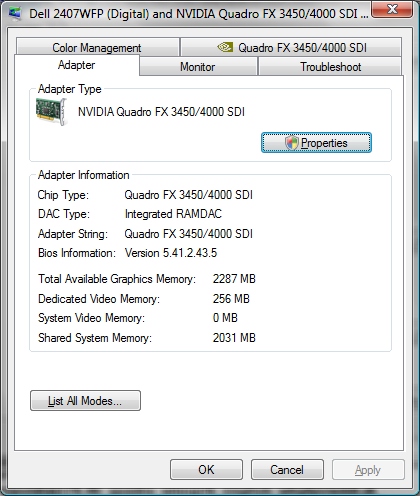Viewport: 420px width, 496px height.
Task: Click the Dell 2407WFP window title text
Action: pos(199,14)
